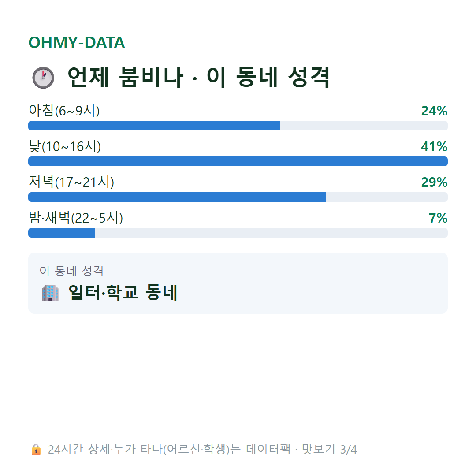This screenshot has height=476, width=476.
Task: Click the 이 동네 성격 card caption
Action: (x=72, y=271)
